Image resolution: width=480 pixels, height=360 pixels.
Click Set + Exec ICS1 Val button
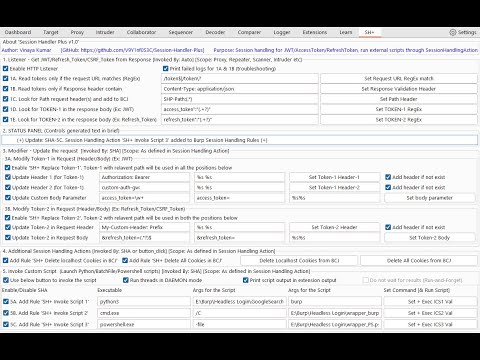[x=430, y=302]
